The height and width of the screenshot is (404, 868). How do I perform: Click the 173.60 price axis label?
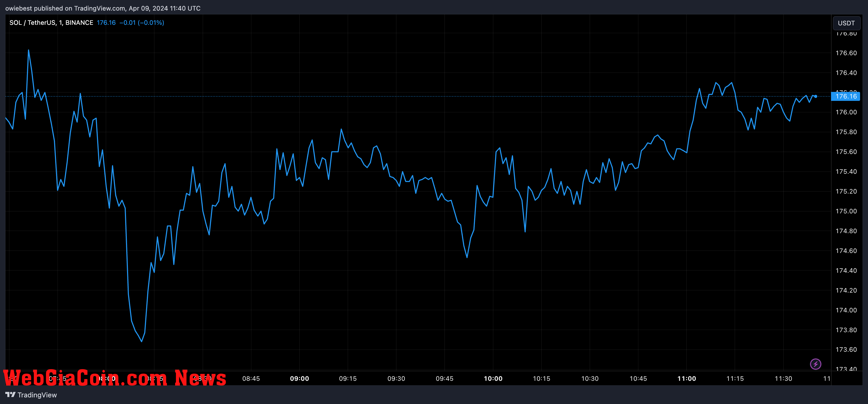click(x=846, y=350)
